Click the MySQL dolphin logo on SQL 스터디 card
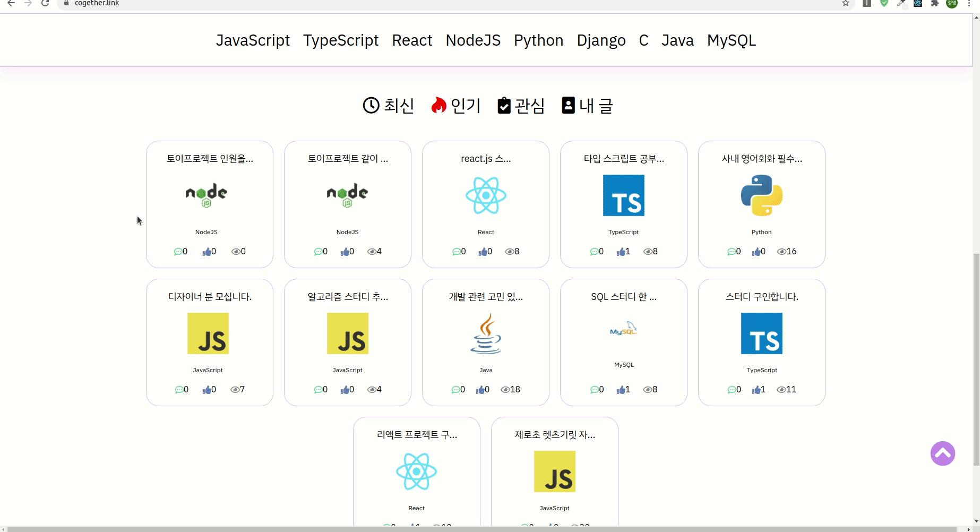This screenshot has width=980, height=532. coord(624,329)
